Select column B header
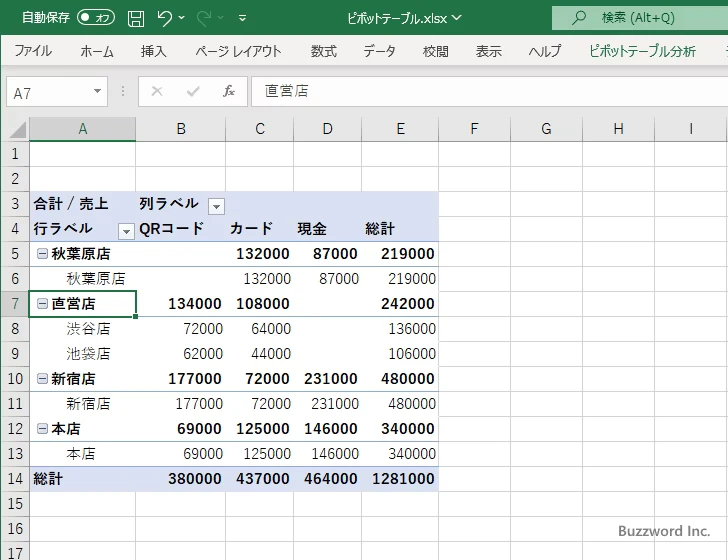This screenshot has height=560, width=728. pos(181,129)
